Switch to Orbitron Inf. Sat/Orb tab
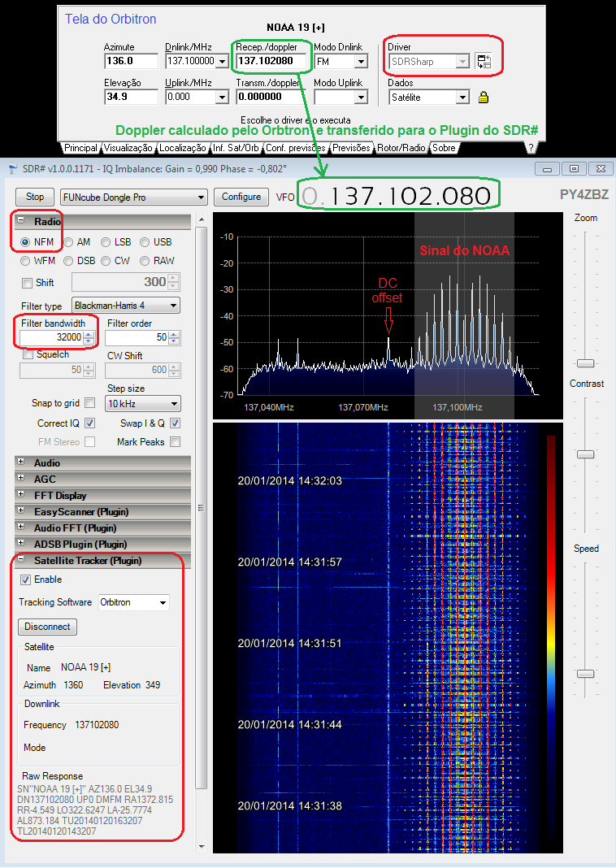 click(236, 148)
